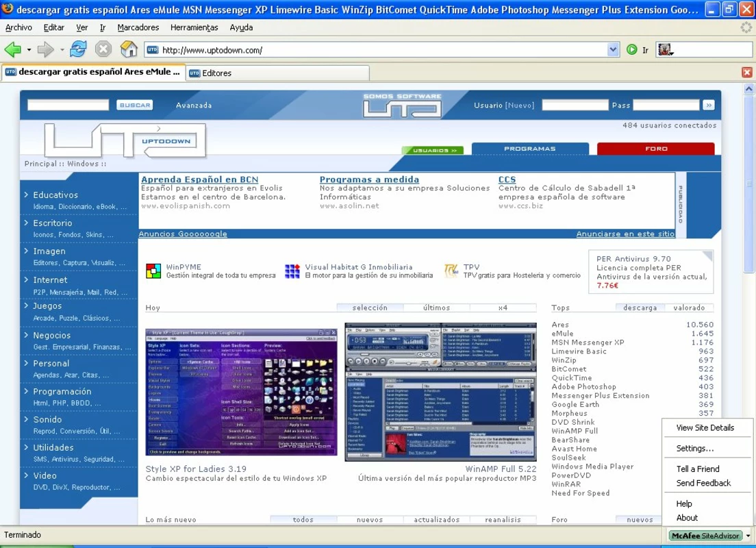Click the McAfee SiteAdvisor status bar button
Viewport: 756px width, 548px height.
pyautogui.click(x=705, y=536)
